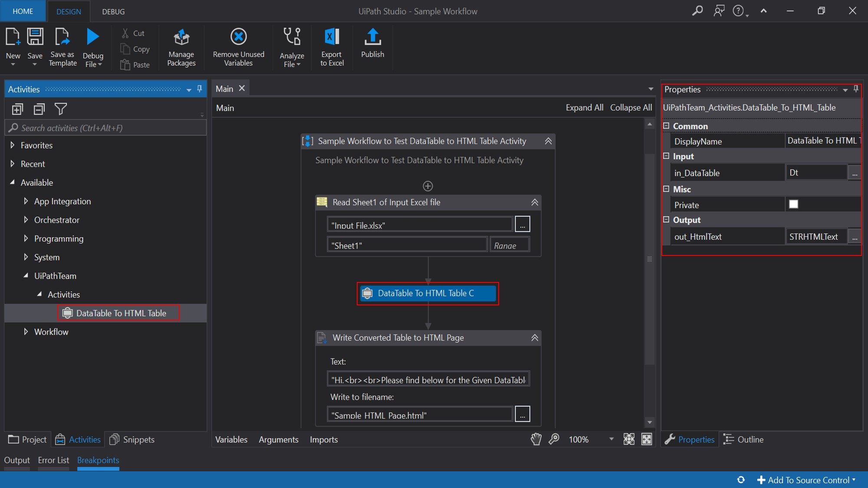
Task: Start Debug File play icon
Action: (x=93, y=37)
